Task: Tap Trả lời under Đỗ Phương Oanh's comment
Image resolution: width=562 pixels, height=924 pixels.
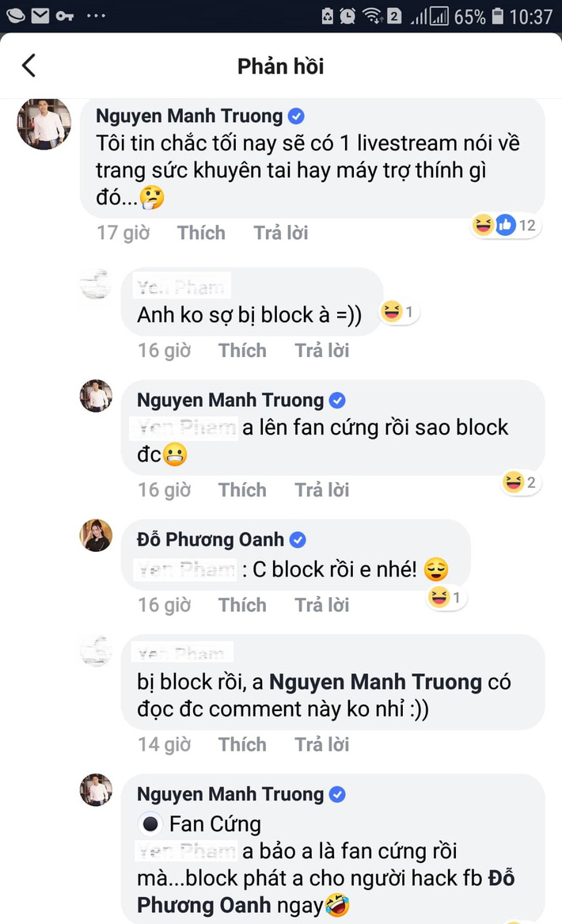Action: tap(321, 604)
